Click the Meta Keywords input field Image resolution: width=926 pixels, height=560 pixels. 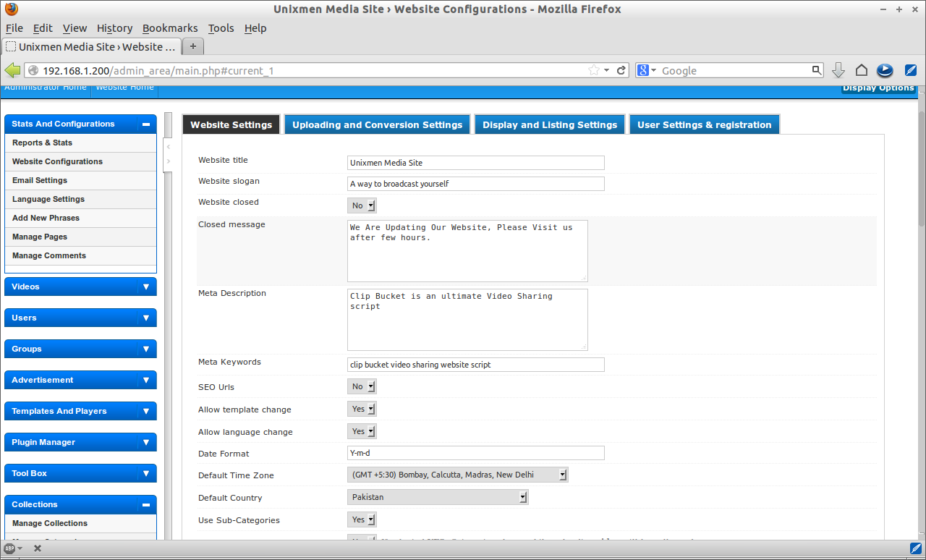tap(476, 365)
